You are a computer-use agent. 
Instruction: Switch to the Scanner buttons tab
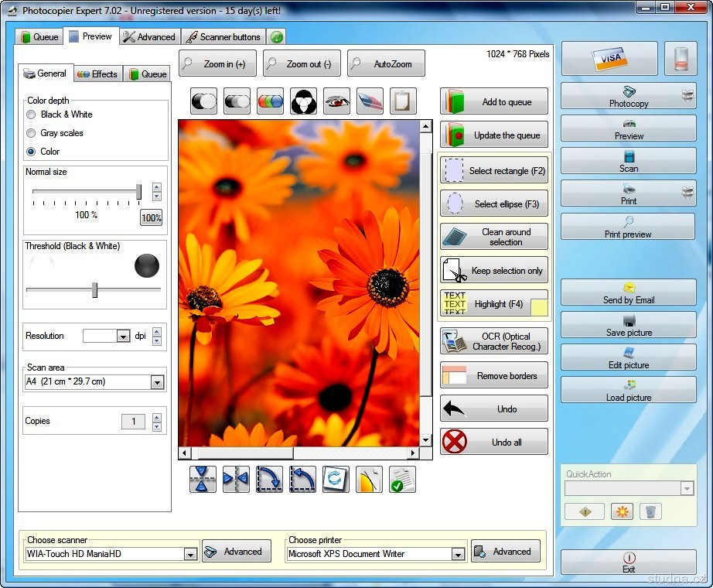(x=223, y=36)
